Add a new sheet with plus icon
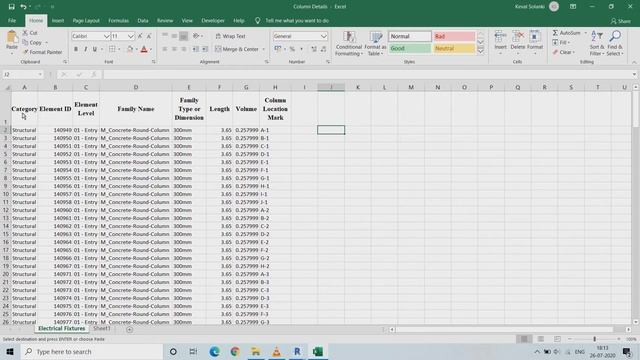640x360 pixels. coord(129,329)
